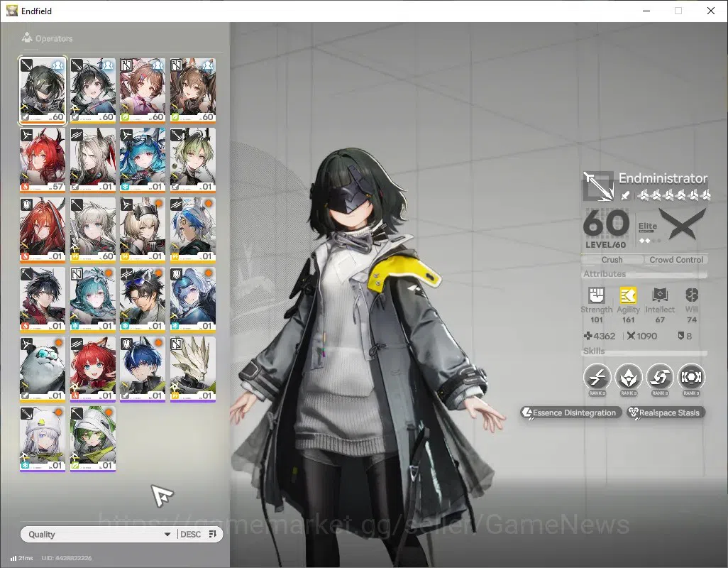Click the attack icon next to 1090
Viewport: 728px width, 568px height.
click(x=631, y=336)
